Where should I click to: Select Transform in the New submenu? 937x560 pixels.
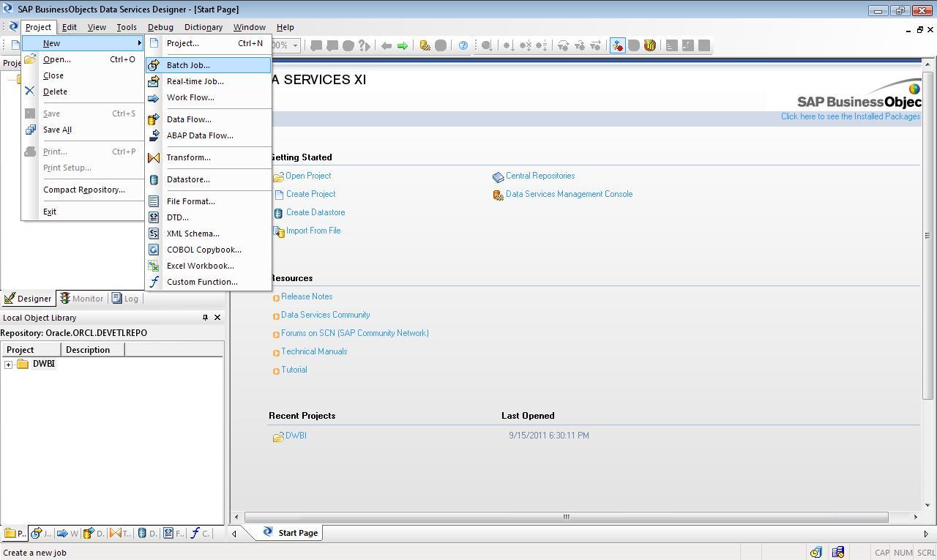pos(209,157)
